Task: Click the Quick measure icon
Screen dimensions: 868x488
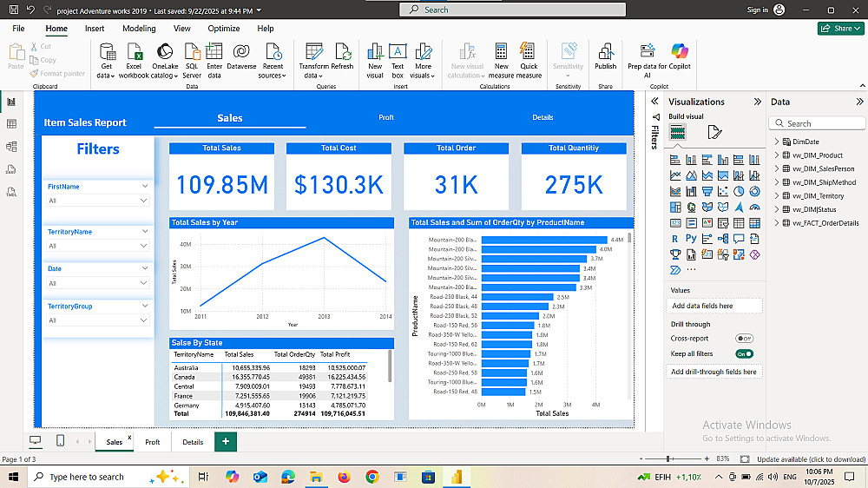Action: coord(529,52)
